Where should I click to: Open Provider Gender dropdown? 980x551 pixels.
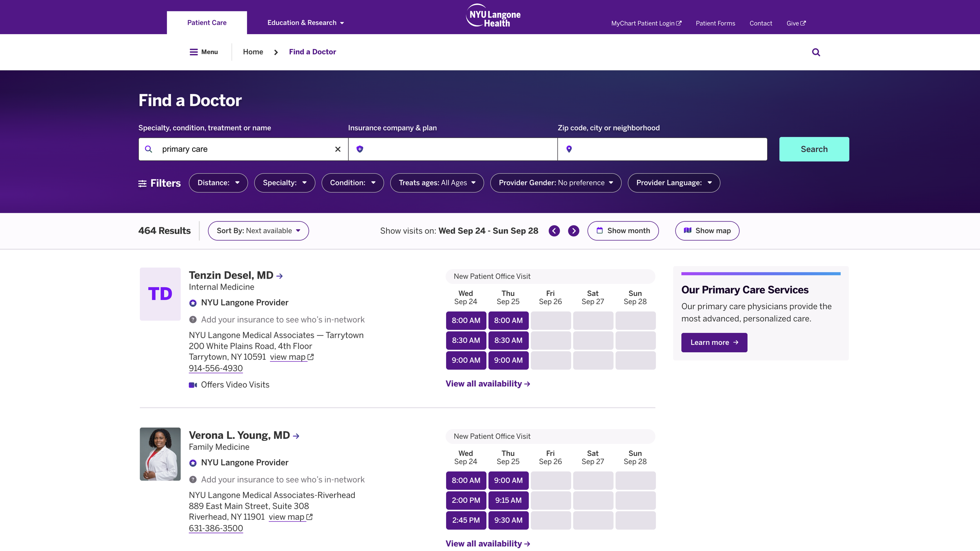556,183
